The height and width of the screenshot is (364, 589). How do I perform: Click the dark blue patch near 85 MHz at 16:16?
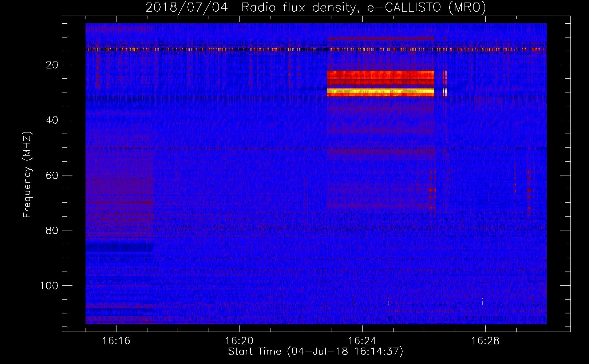click(x=119, y=248)
